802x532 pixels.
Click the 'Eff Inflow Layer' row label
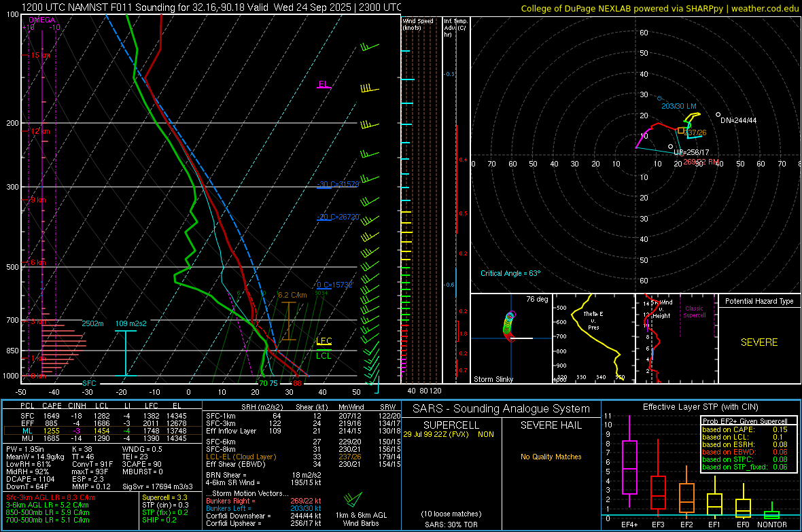click(231, 431)
